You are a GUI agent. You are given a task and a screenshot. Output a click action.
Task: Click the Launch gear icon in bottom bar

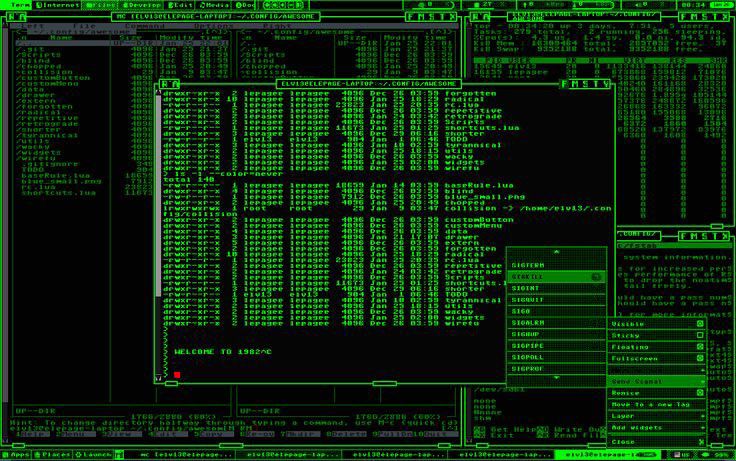78,455
